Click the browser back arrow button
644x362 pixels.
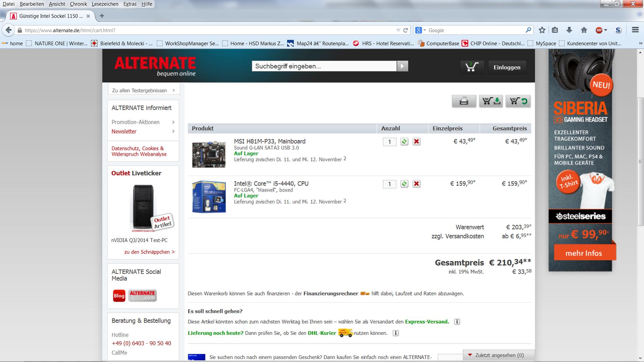[x=8, y=30]
